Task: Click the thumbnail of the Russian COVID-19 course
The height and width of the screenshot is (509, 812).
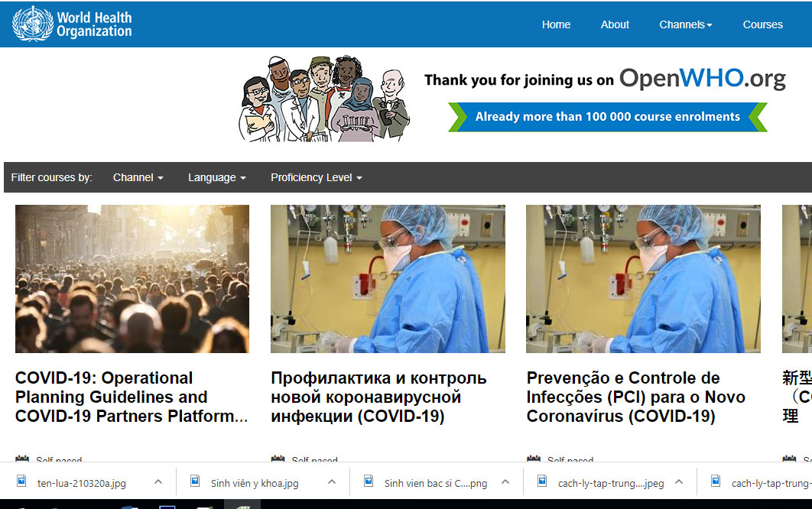Action: (388, 279)
